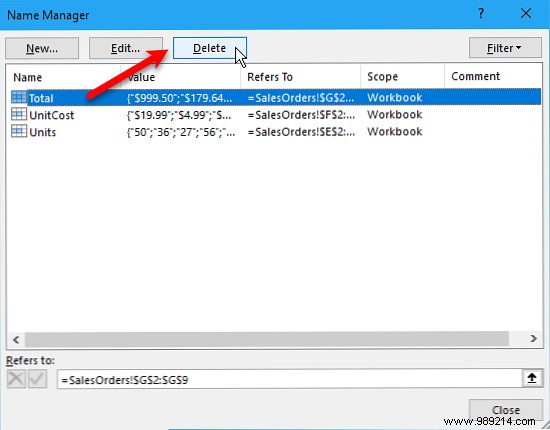
Task: Sort by the Refers To column header
Action: pos(301,77)
